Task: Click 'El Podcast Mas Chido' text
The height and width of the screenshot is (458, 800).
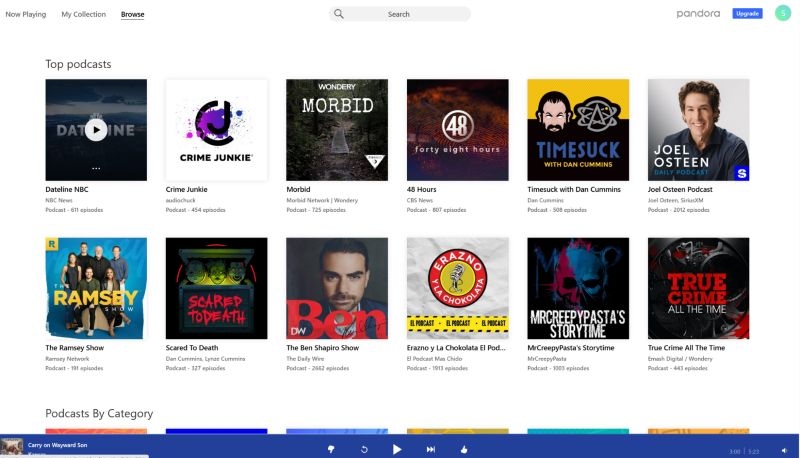Action: pyautogui.click(x=434, y=359)
